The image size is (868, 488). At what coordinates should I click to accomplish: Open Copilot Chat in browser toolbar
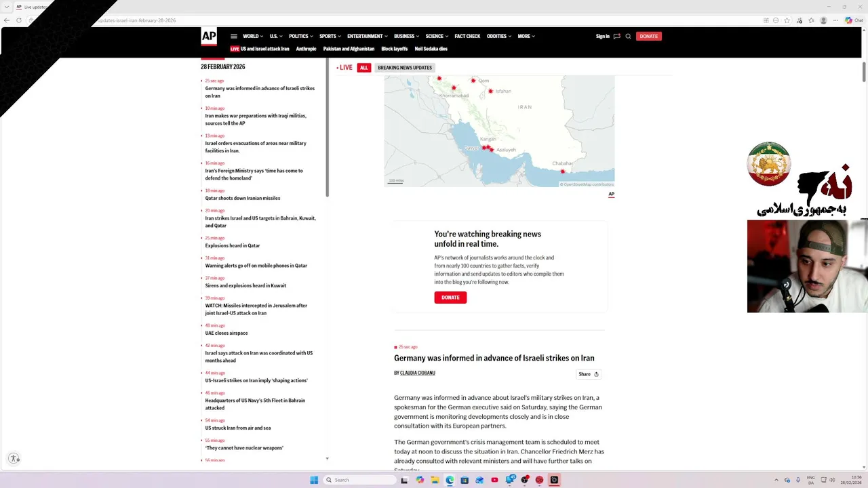coord(854,20)
